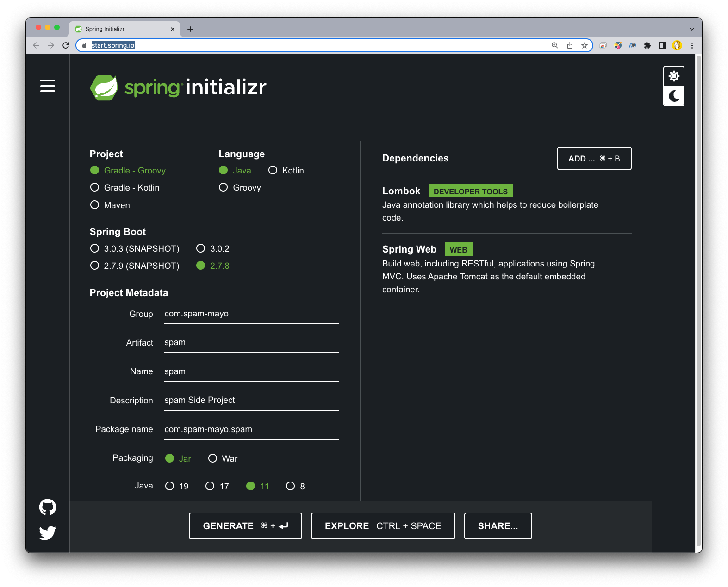Select Java version 19

(x=177, y=486)
